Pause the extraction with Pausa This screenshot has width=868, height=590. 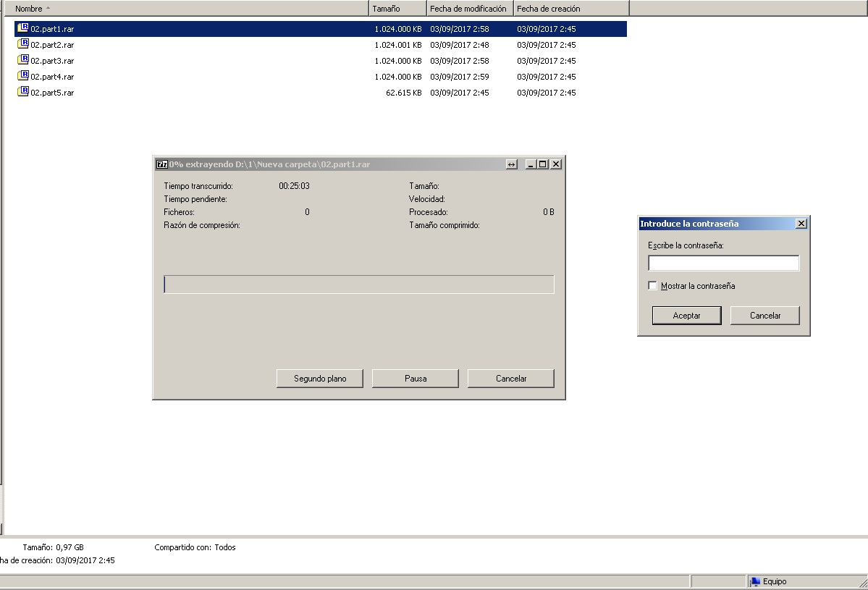click(416, 379)
